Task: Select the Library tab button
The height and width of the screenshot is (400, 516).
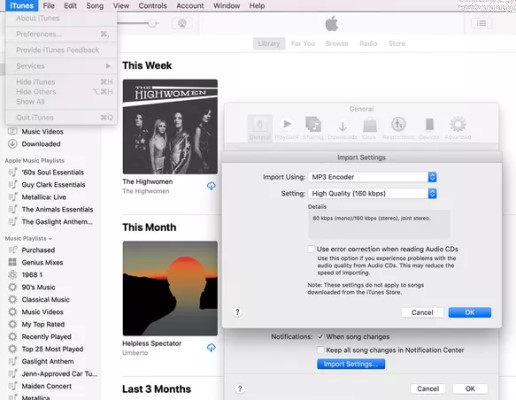Action: pos(269,43)
